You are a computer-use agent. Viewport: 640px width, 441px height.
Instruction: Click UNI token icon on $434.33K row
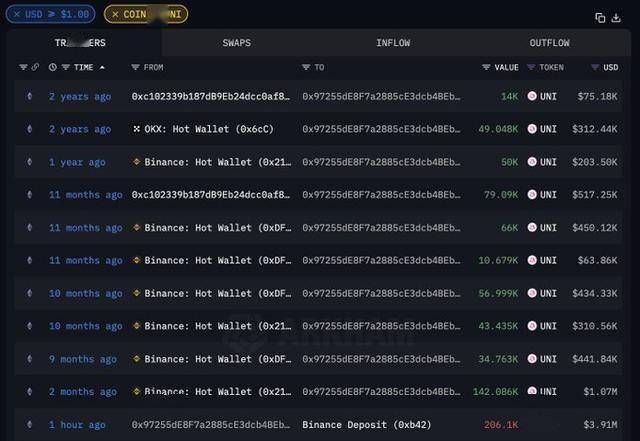(x=532, y=293)
